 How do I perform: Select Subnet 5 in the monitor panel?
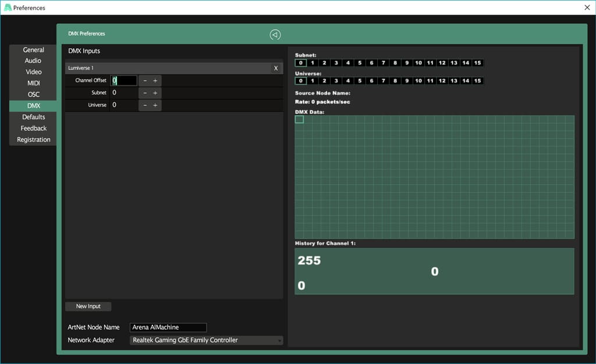(360, 63)
